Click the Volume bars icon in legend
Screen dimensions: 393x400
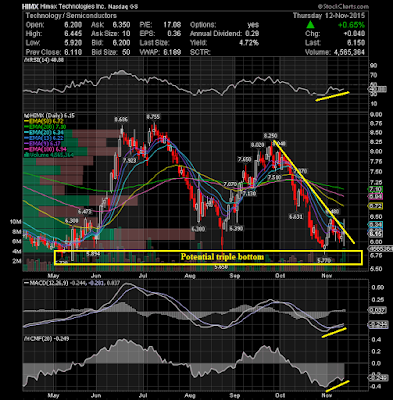tap(26, 155)
